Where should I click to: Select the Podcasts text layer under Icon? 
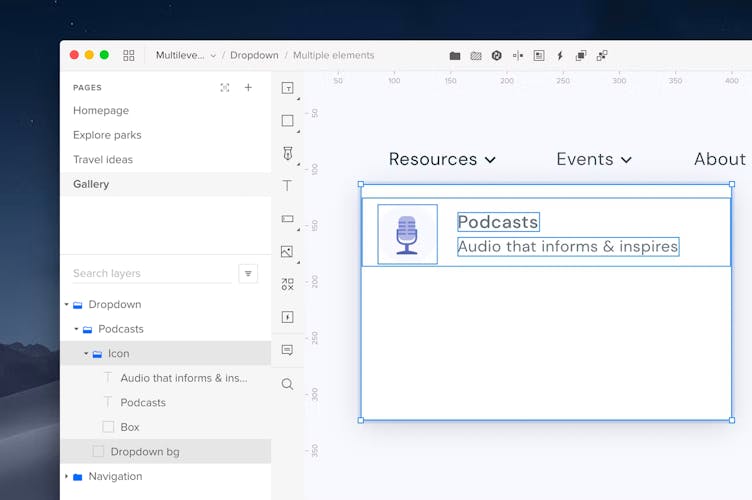[165, 402]
